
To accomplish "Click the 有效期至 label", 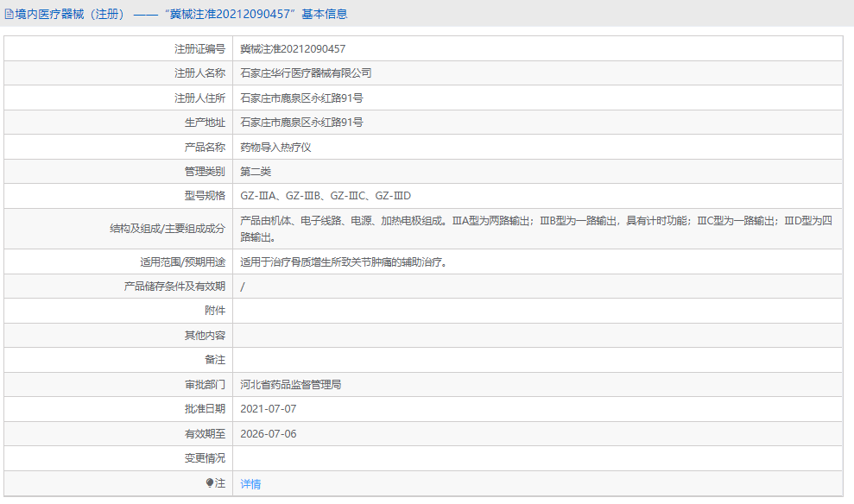I will point(205,434).
